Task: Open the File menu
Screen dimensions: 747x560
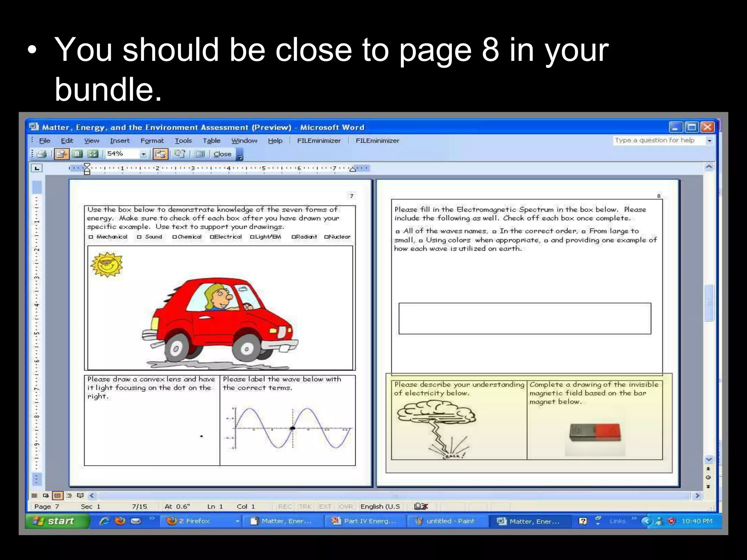Action: point(44,140)
